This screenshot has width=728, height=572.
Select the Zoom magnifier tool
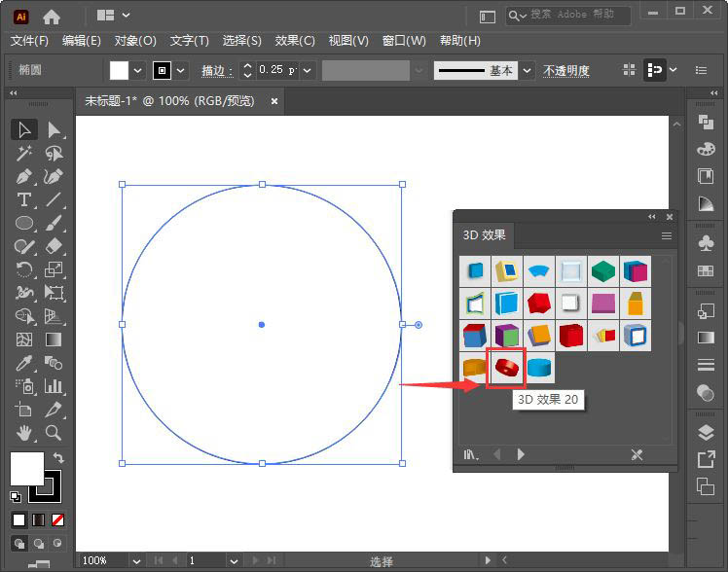click(55, 433)
